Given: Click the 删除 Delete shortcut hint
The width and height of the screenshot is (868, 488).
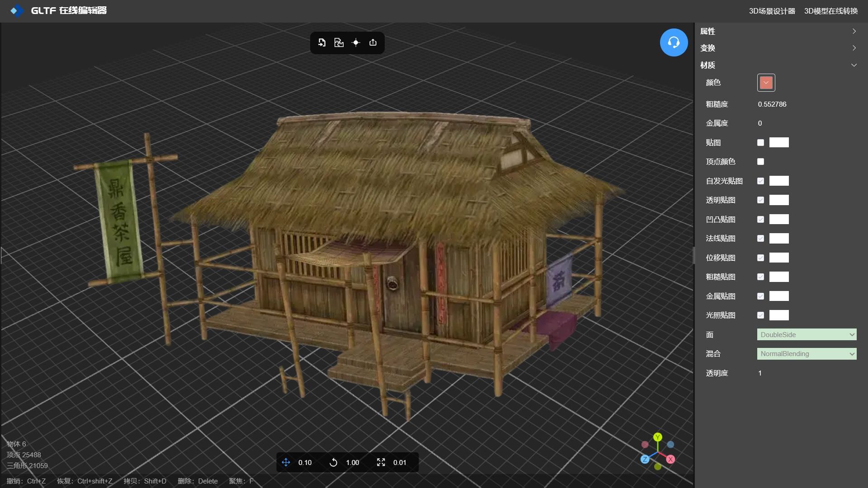Looking at the screenshot, I should [198, 481].
